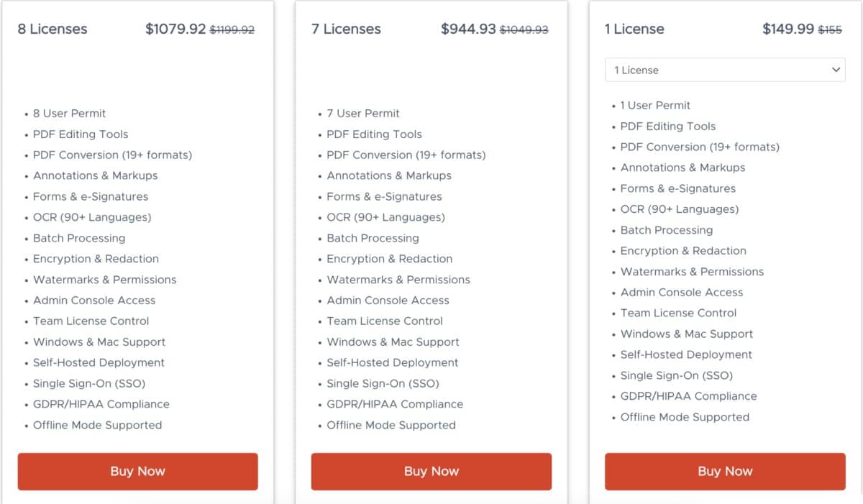
Task: Click the crossed-out $1199.92 original price
Action: pos(232,30)
